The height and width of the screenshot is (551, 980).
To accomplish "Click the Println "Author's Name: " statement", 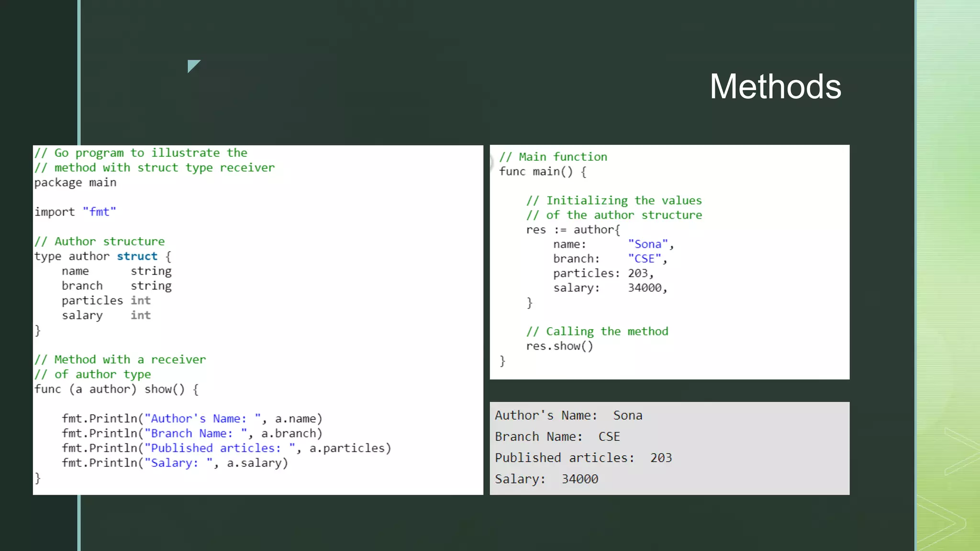I will [192, 419].
